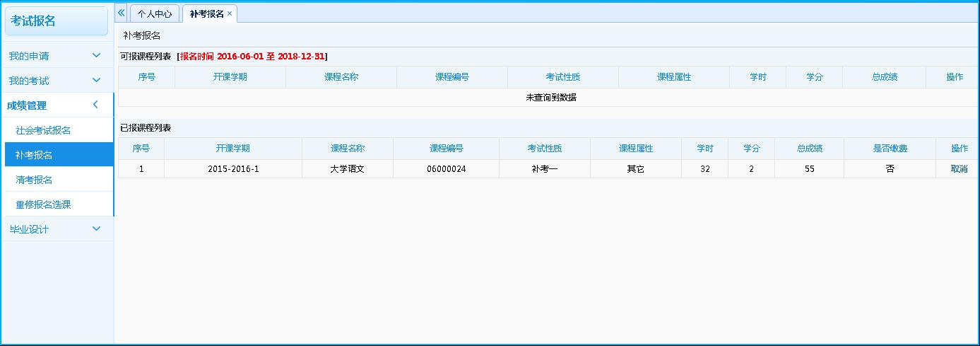This screenshot has height=346, width=980.
Task: Click 取消 to cancel 大学语文 registration
Action: [959, 169]
